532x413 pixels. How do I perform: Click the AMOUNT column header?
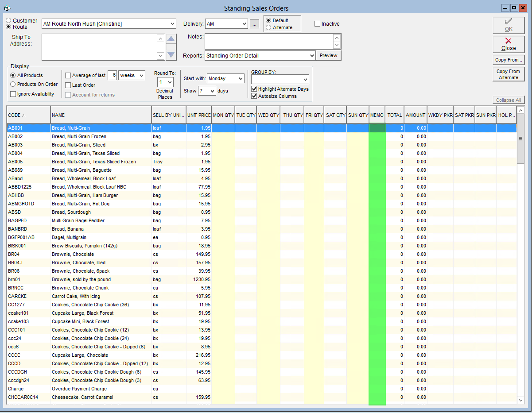[x=416, y=115]
